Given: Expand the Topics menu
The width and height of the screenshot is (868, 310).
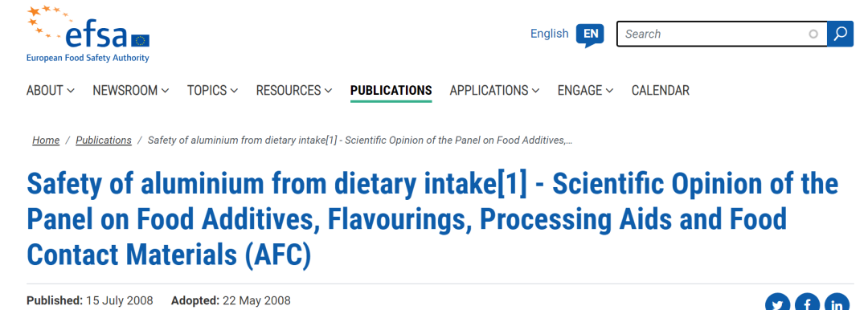Looking at the screenshot, I should pos(212,90).
